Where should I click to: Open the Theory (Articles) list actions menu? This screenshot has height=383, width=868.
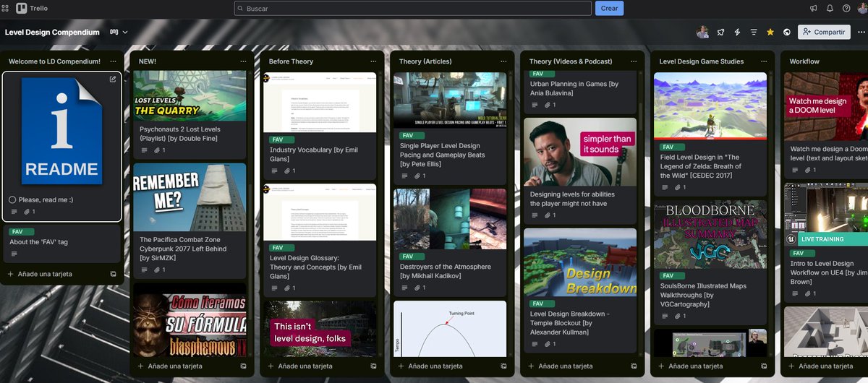[503, 61]
